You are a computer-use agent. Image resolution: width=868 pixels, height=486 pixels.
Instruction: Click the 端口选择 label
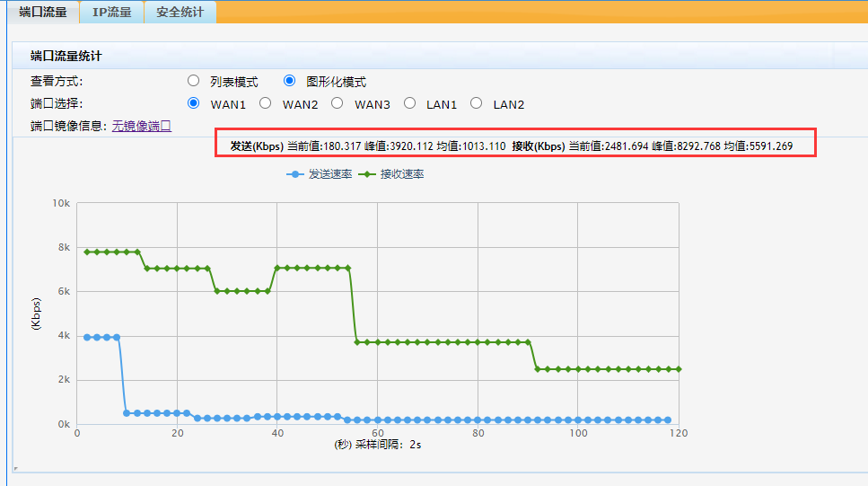[57, 103]
